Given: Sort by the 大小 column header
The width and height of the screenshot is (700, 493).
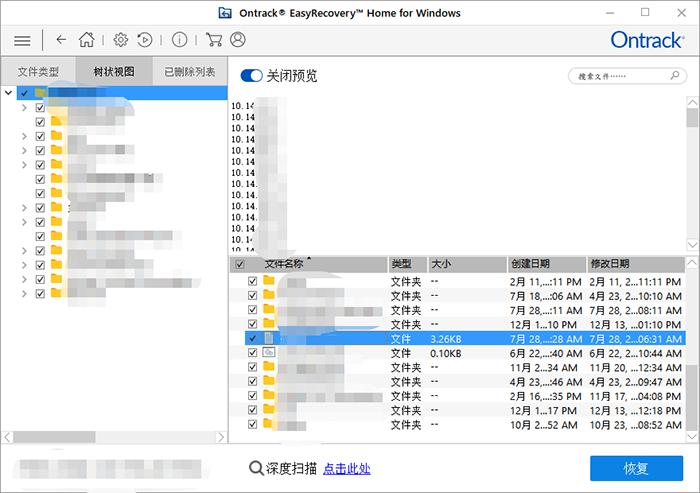Looking at the screenshot, I should click(467, 264).
